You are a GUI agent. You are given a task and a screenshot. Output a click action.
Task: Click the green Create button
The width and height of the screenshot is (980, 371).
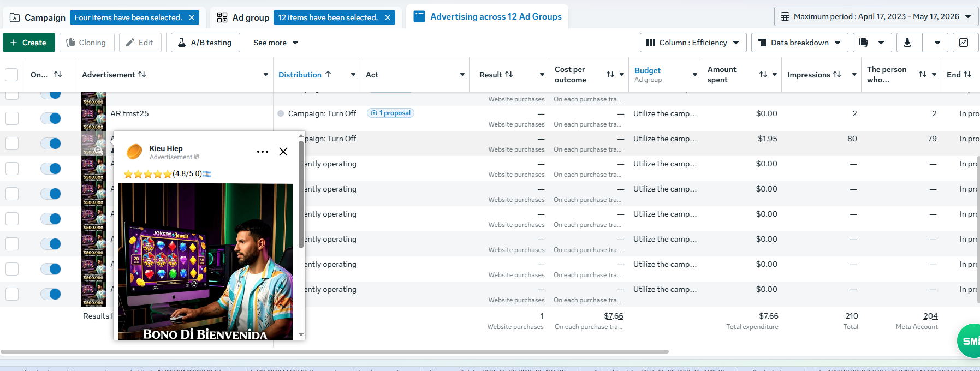click(29, 43)
